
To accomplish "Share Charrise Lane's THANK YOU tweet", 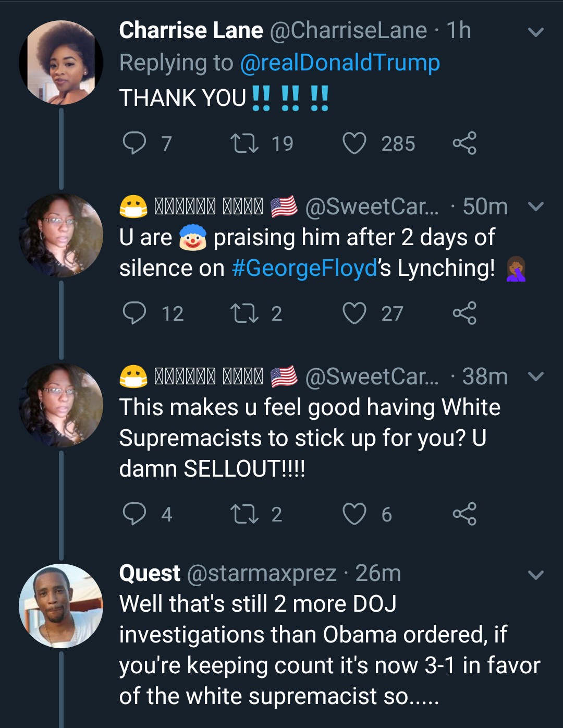I will tap(464, 143).
